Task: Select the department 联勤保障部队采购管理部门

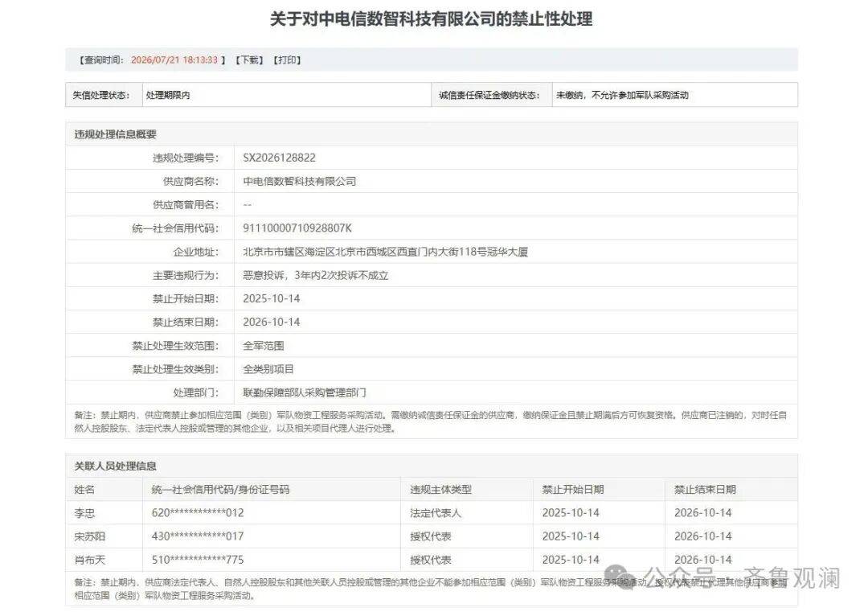Action: 305,392
